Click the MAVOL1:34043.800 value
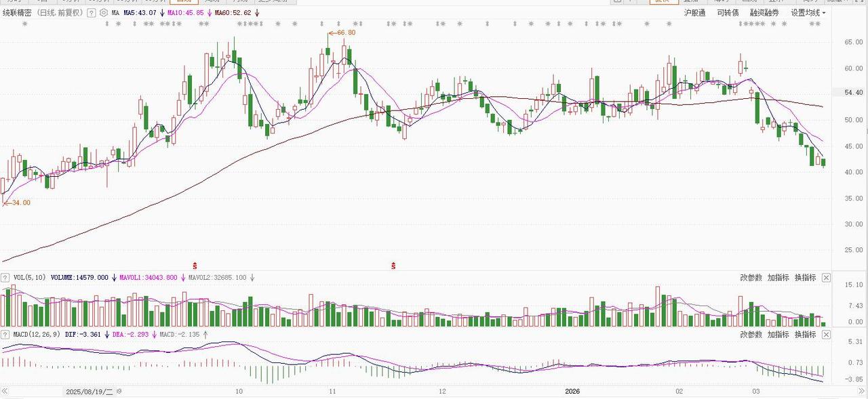 (149, 278)
